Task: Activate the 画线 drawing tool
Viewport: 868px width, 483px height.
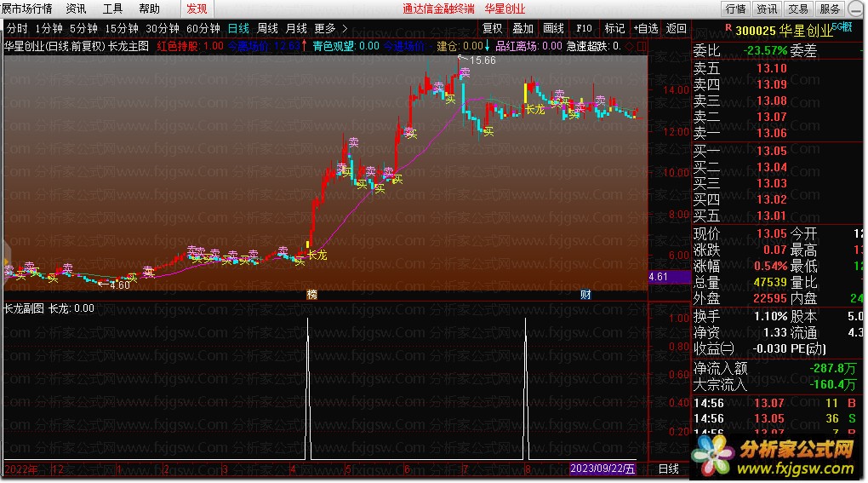Action: pyautogui.click(x=553, y=28)
